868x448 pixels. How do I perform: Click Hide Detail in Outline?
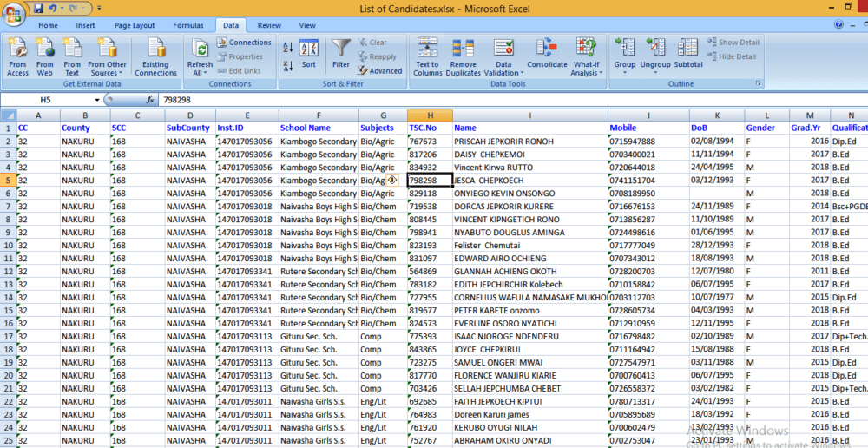coord(732,56)
